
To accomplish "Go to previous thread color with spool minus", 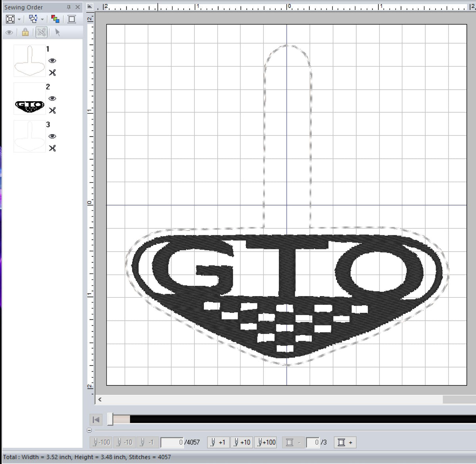I will 294,442.
